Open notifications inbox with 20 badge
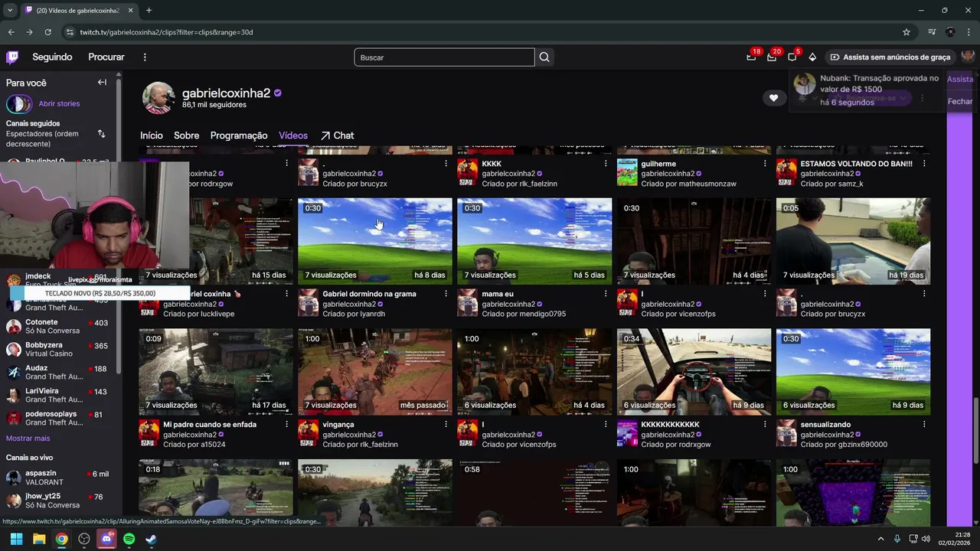Image resolution: width=980 pixels, height=551 pixels. (x=772, y=57)
